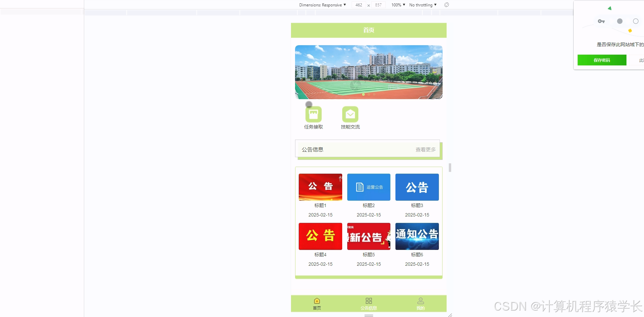
Task: Select the third carousel dot indicator
Action: pos(374,94)
